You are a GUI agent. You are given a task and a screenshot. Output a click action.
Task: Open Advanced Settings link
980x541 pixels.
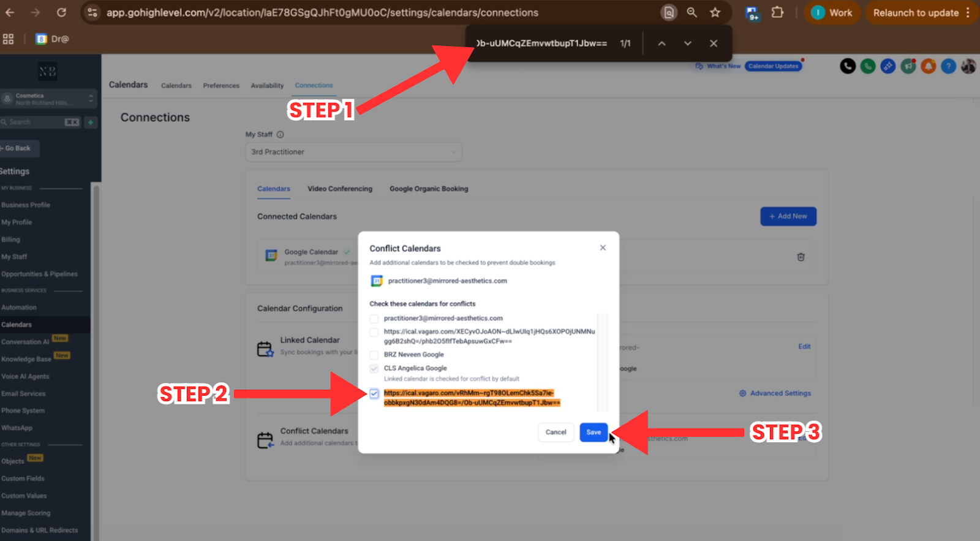[x=775, y=393]
